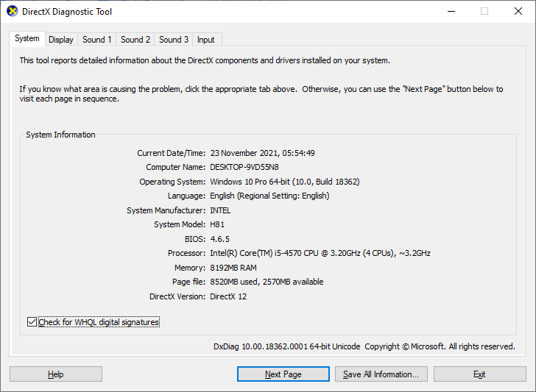Click the Processor label
Viewport: 536px width, 392px height.
click(x=186, y=253)
